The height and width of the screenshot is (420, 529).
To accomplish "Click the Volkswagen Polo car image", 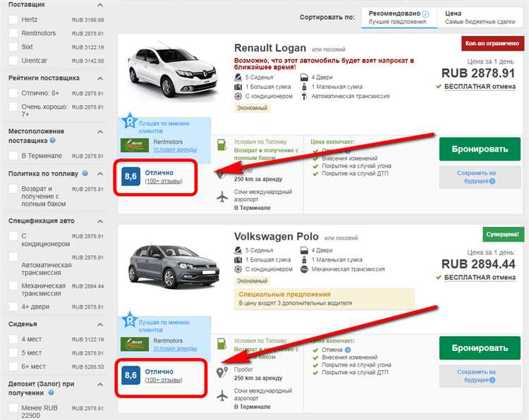I will 174,266.
